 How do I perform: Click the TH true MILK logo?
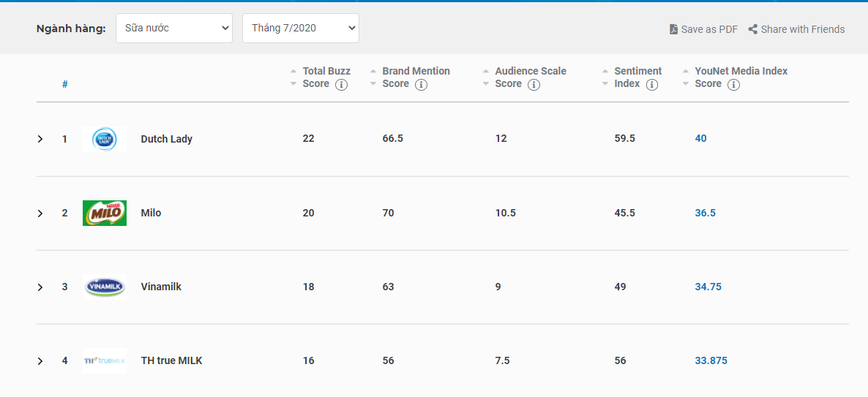(105, 360)
